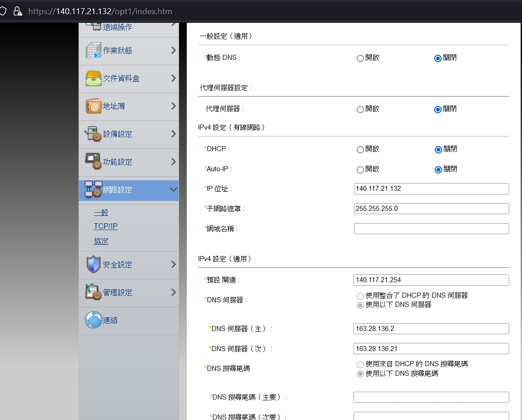Click the 管理設定 clipboard icon
Image resolution: width=522 pixels, height=420 pixels.
94,292
